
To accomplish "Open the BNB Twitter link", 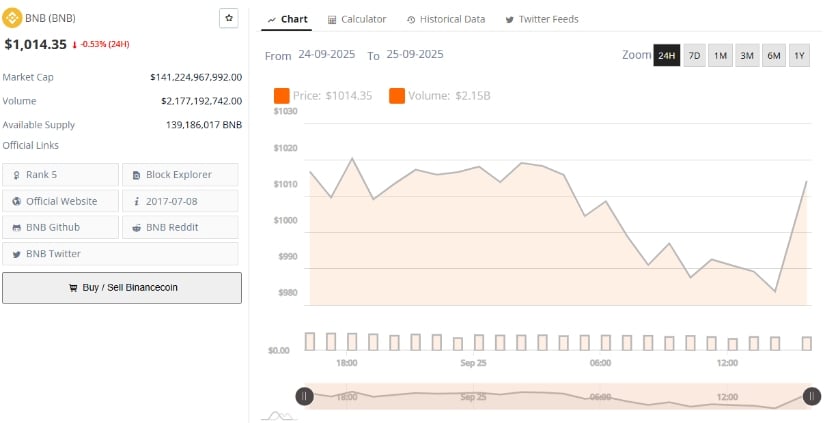I will click(x=120, y=254).
